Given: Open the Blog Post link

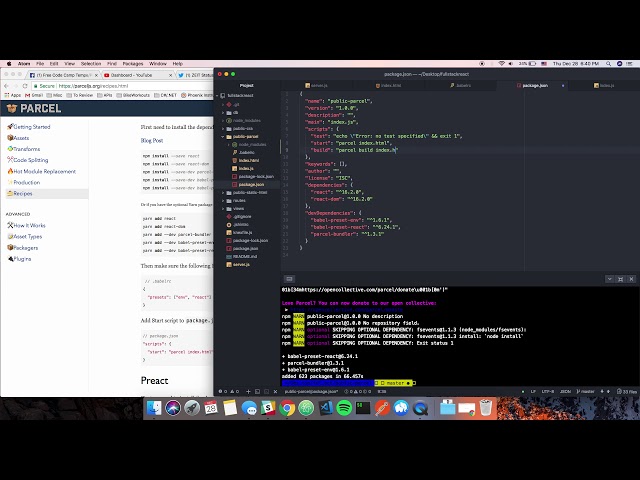Looking at the screenshot, I should tap(152, 140).
